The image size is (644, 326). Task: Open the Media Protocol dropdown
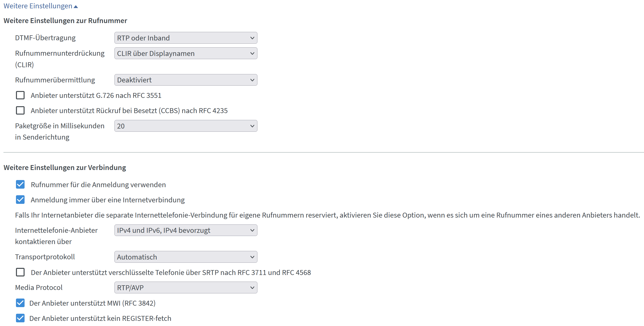point(186,287)
